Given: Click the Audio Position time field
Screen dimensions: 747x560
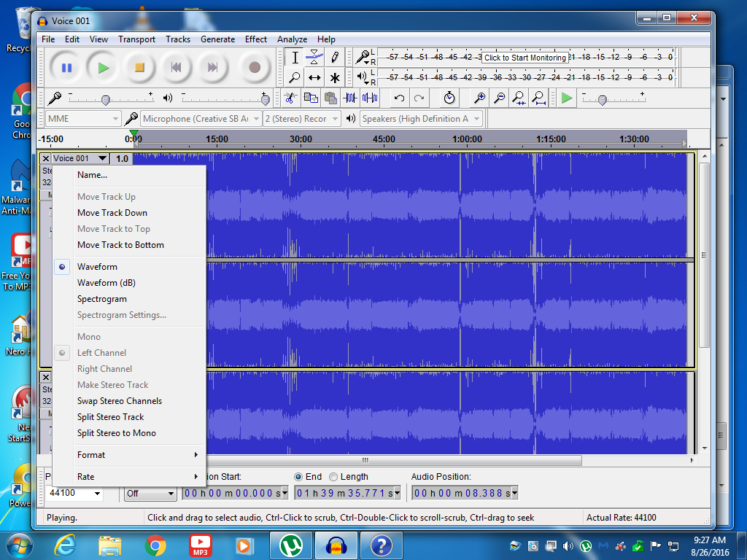Looking at the screenshot, I should click(x=465, y=493).
